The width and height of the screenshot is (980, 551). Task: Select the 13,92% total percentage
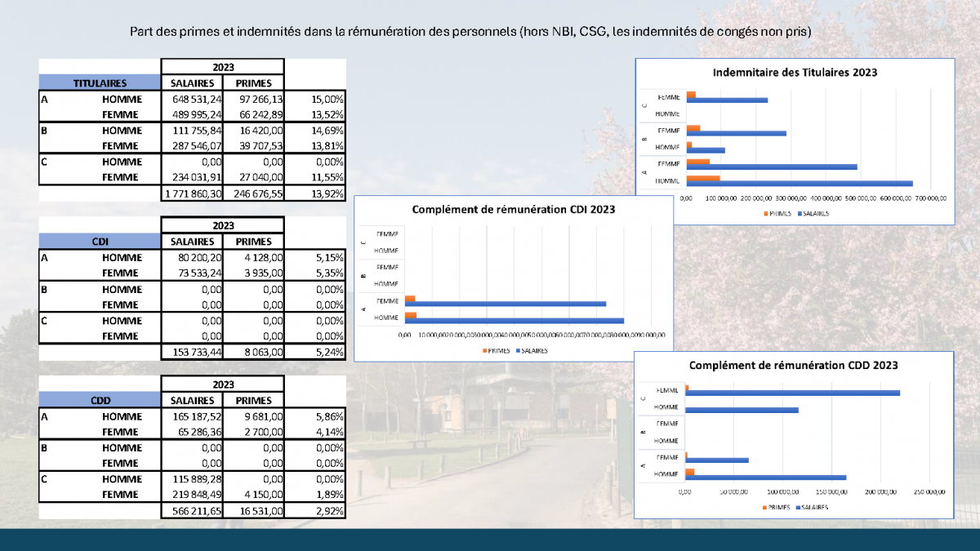327,193
